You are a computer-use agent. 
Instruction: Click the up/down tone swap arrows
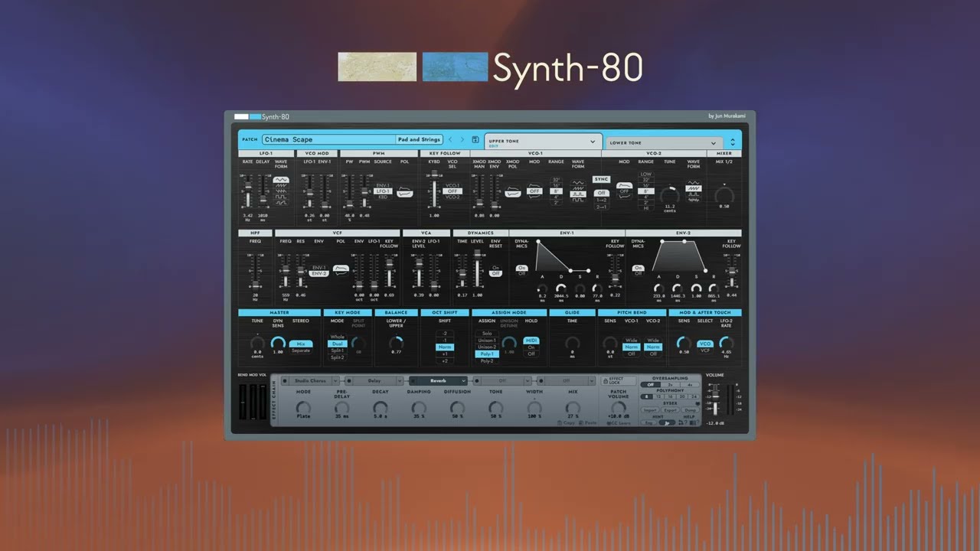[x=733, y=142]
